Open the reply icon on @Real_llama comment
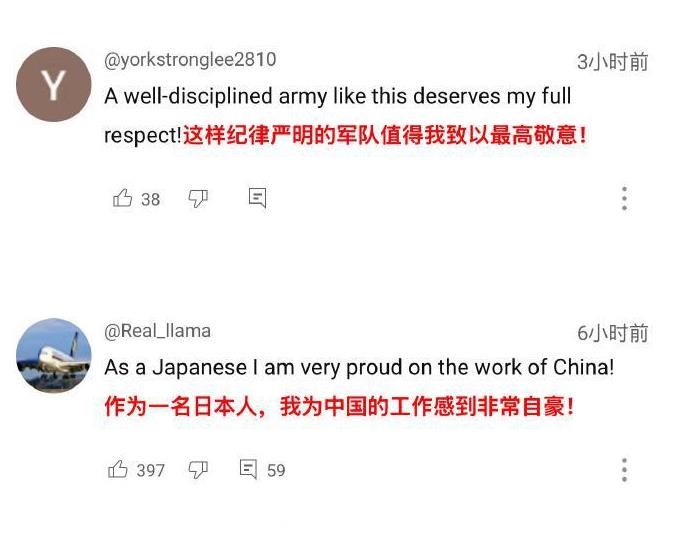This screenshot has width=684, height=534. pos(249,469)
